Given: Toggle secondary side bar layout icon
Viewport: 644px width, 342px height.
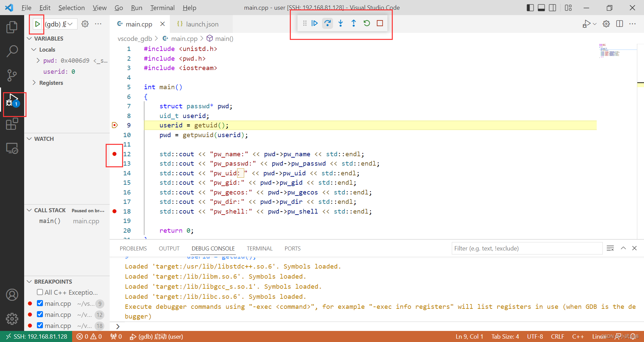Looking at the screenshot, I should pos(552,8).
